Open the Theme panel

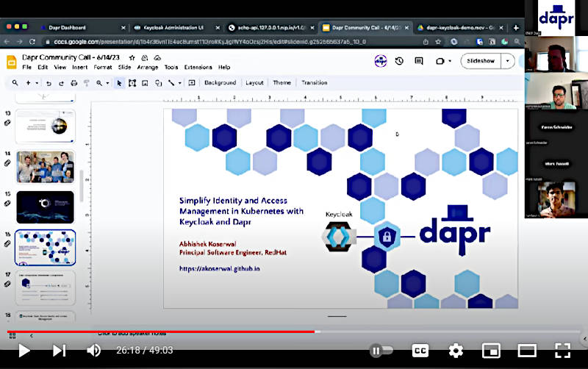click(x=282, y=83)
